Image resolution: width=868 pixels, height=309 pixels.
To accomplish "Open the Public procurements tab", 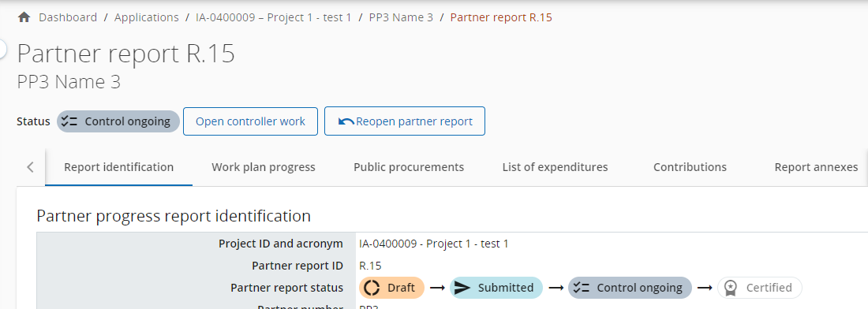I will click(x=409, y=167).
